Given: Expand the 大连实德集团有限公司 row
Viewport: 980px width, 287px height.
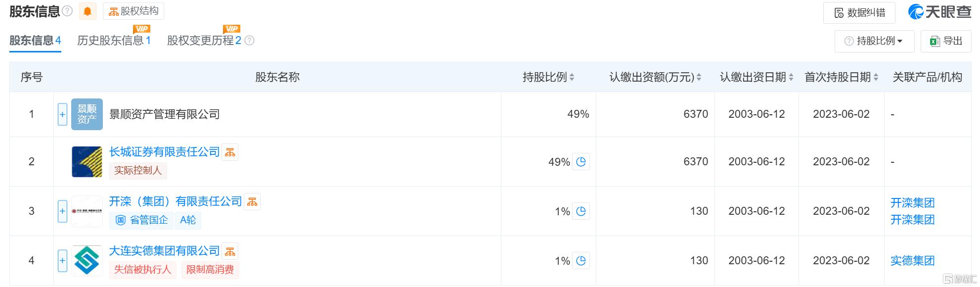Looking at the screenshot, I should click(62, 261).
